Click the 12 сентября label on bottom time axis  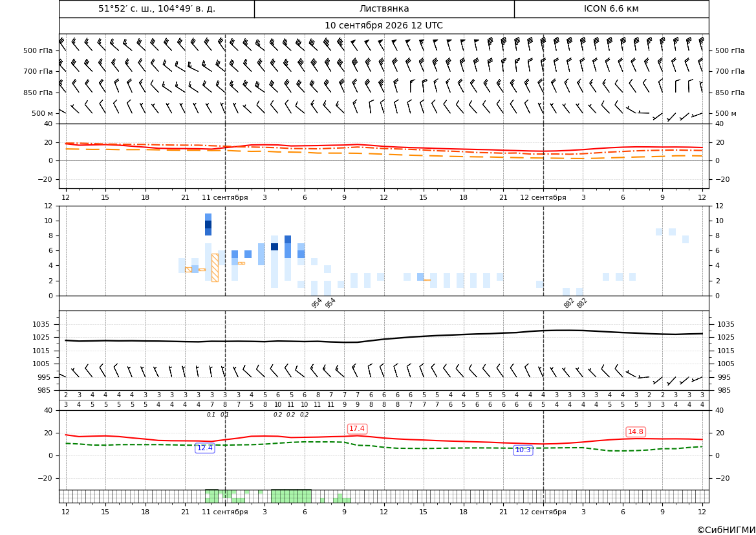543,512
